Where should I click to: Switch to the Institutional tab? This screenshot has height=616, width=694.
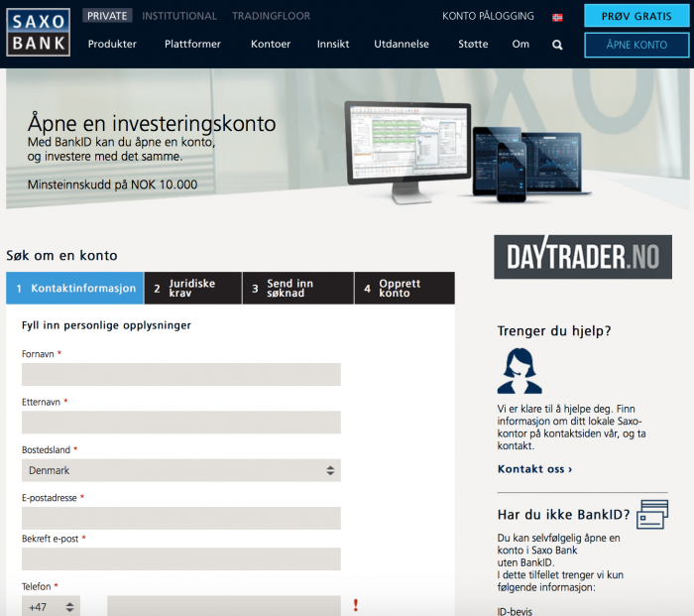[179, 16]
